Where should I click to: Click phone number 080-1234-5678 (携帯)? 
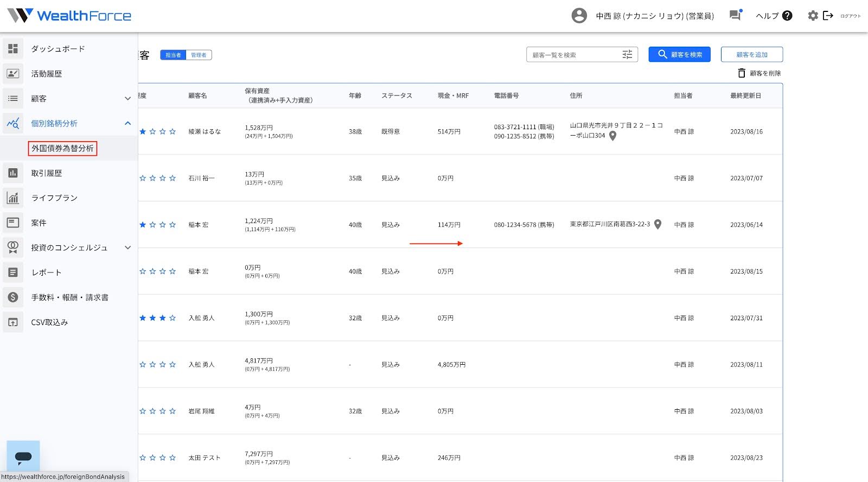524,224
